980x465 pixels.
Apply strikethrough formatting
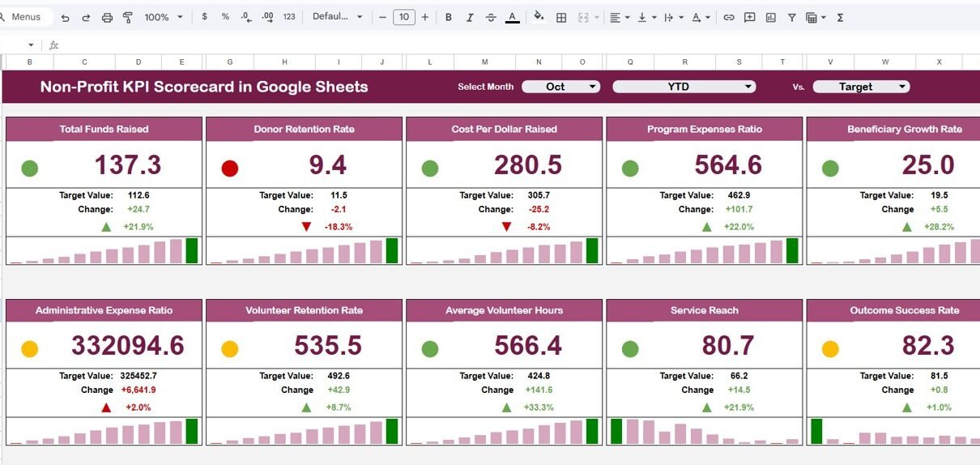coord(491,17)
